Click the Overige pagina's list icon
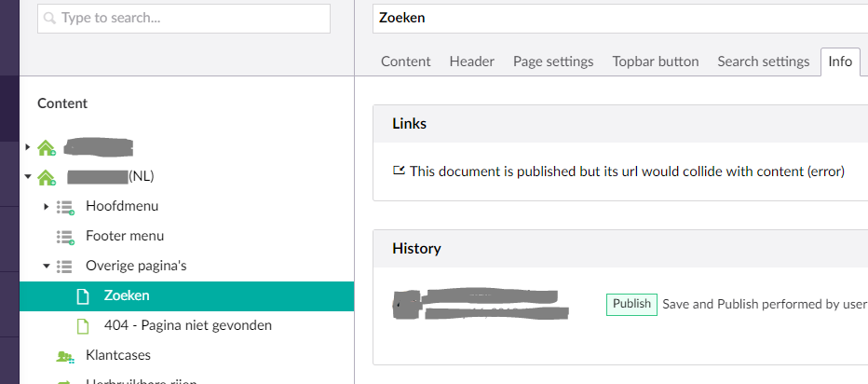Screen dimensions: 868x384 (x=65, y=267)
